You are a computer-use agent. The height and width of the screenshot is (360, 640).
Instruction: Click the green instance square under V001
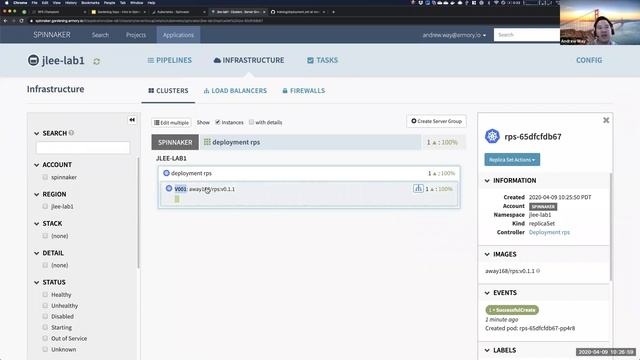click(177, 199)
